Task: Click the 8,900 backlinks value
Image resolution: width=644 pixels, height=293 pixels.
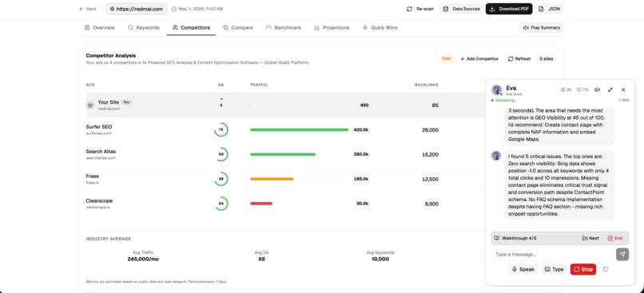Action: (x=431, y=204)
